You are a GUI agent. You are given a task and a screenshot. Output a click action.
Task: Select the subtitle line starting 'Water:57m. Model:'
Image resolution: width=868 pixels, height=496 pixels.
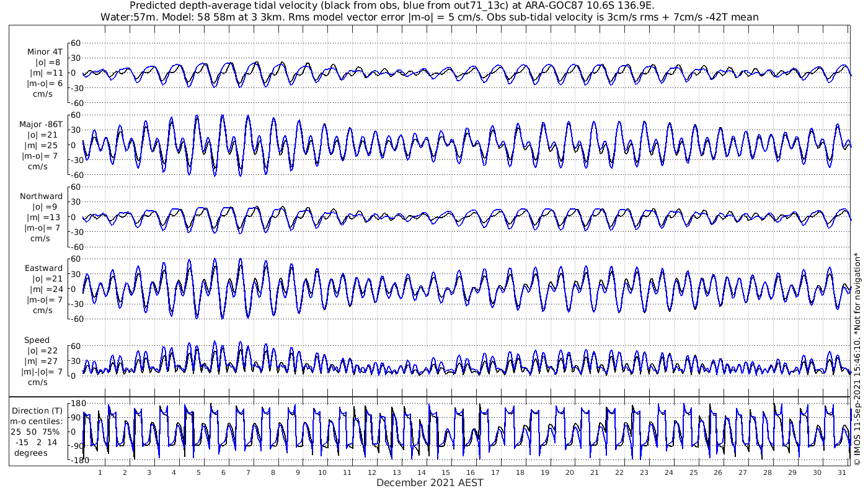(x=429, y=17)
